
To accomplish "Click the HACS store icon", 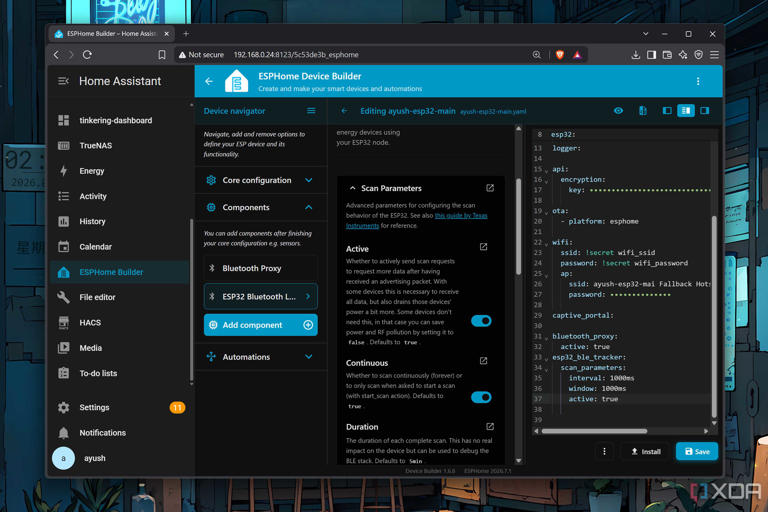I will tap(64, 323).
